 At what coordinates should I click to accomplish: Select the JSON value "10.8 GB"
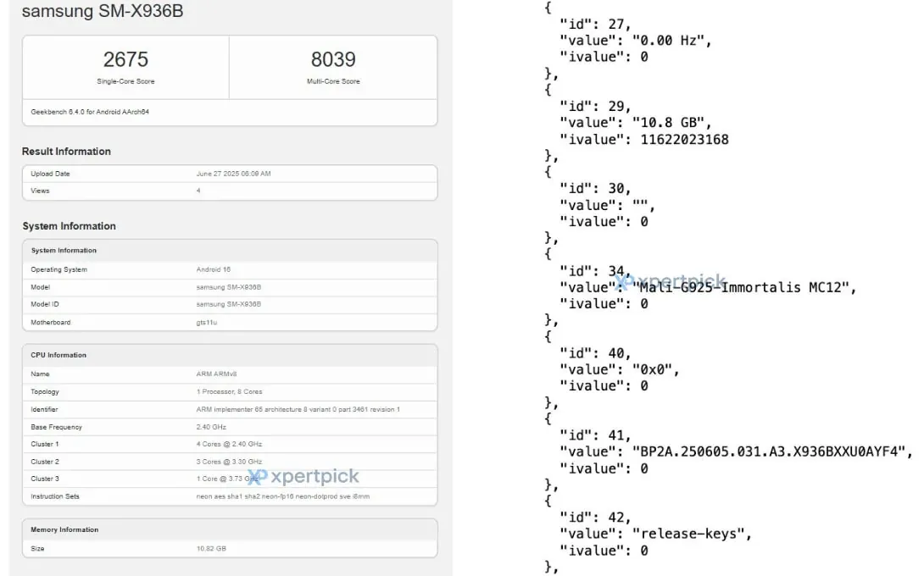coord(668,123)
